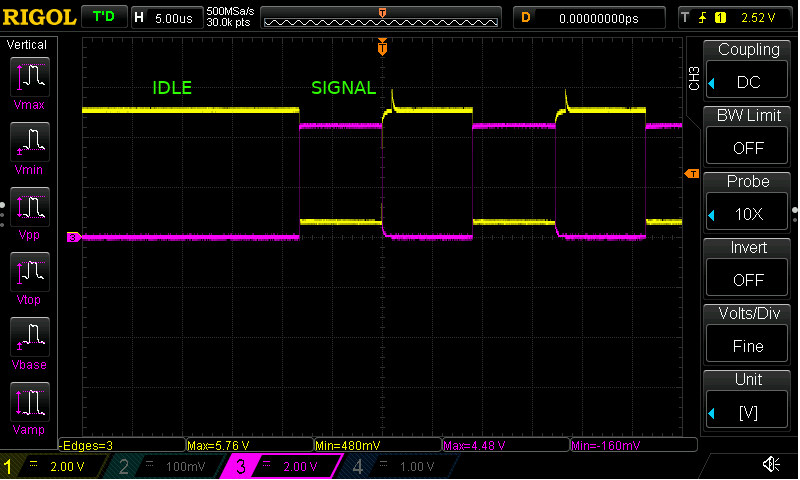The image size is (800, 480).
Task: Select the Vmax measurement icon
Action: click(x=29, y=77)
